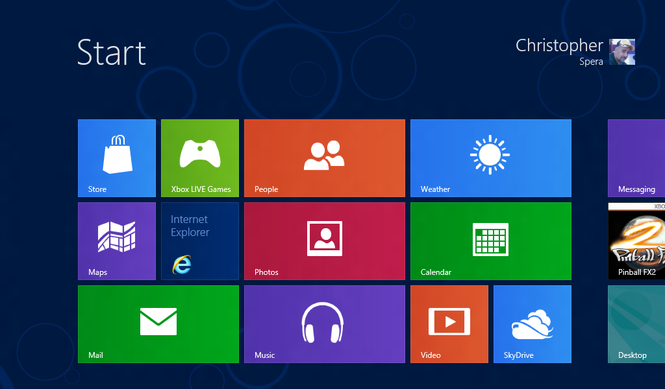This screenshot has height=389, width=665.
Task: Open the Music tile with headphones
Action: (x=324, y=324)
